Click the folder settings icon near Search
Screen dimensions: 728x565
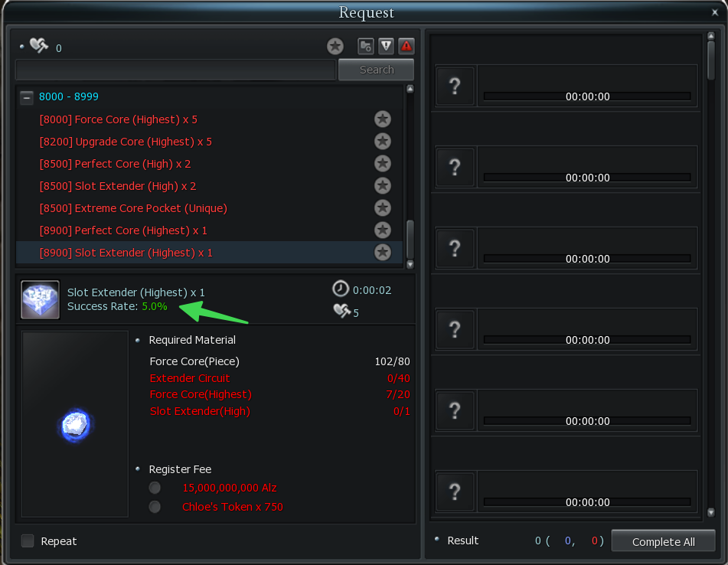click(366, 46)
